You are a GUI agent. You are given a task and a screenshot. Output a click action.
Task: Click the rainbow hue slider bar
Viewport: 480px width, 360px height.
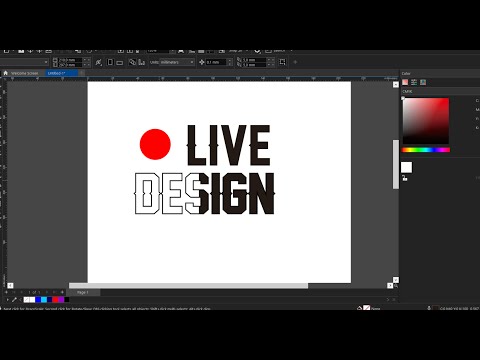[x=426, y=150]
